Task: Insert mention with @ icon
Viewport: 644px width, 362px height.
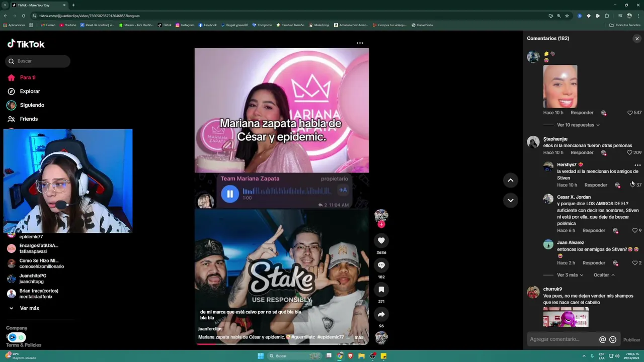Action: tap(602, 339)
